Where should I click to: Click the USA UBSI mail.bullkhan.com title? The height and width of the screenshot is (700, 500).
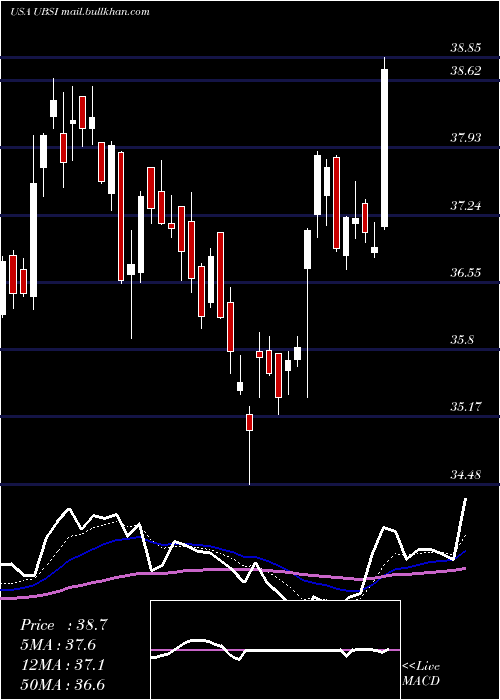click(79, 12)
